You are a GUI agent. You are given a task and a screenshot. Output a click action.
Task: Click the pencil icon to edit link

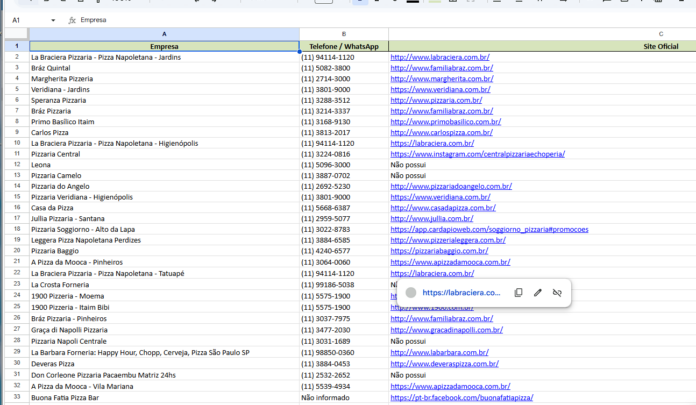(x=538, y=292)
